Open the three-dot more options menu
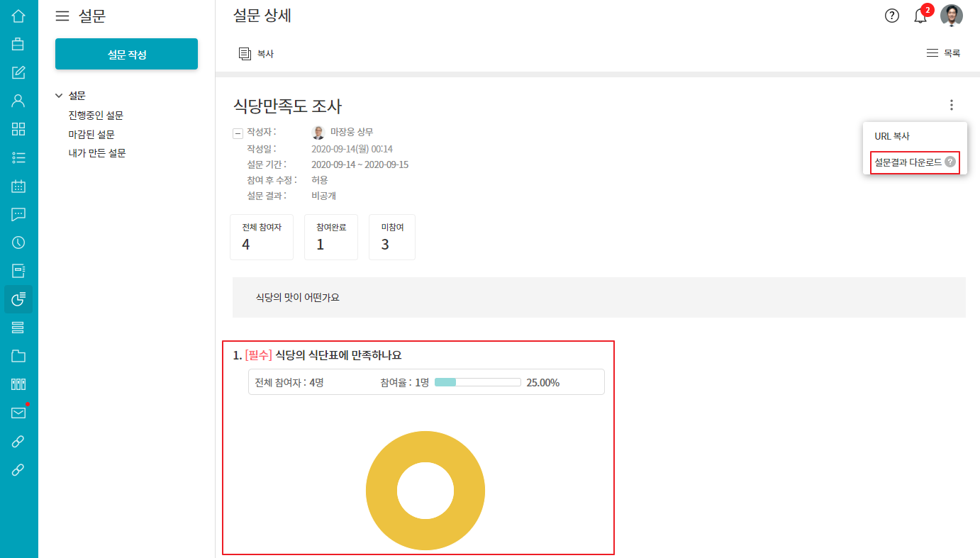The height and width of the screenshot is (558, 980). tap(952, 105)
